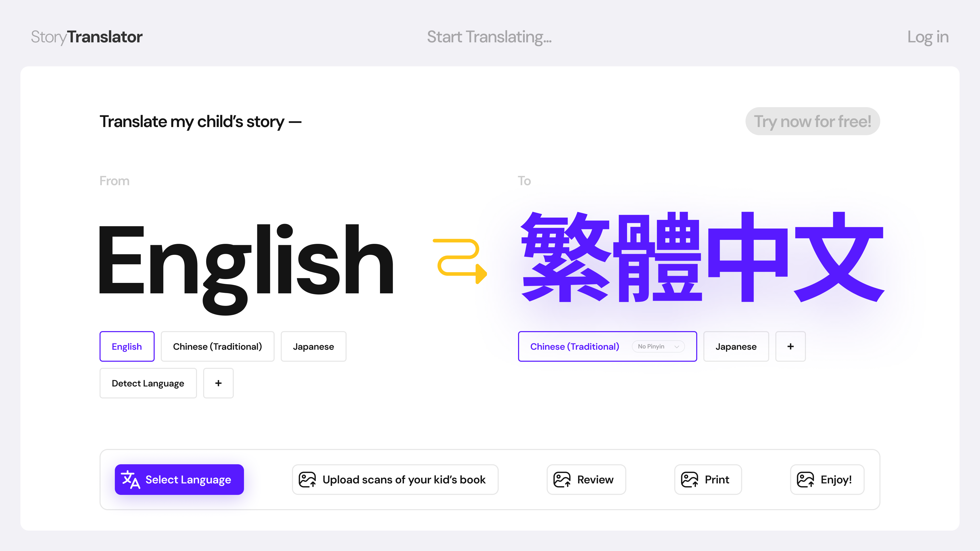Click the Try now for free! button
The height and width of the screenshot is (551, 980).
click(x=813, y=121)
